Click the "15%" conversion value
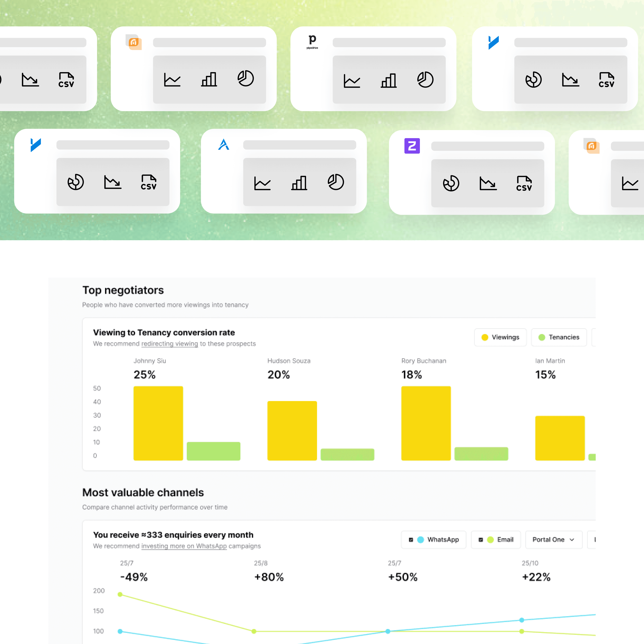The image size is (644, 644). point(546,375)
